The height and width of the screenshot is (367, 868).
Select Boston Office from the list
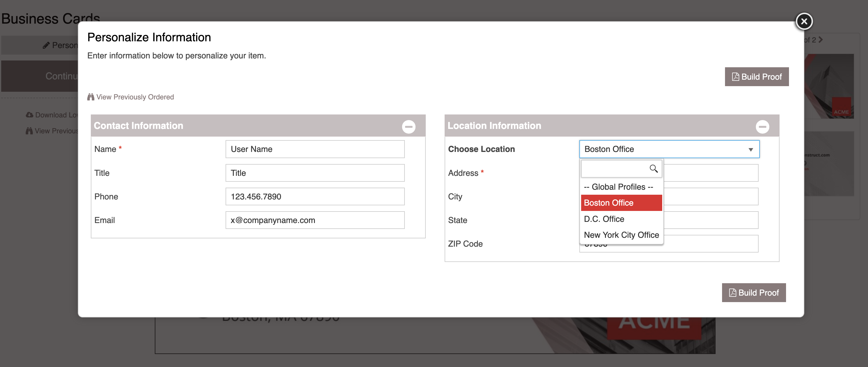[621, 203]
